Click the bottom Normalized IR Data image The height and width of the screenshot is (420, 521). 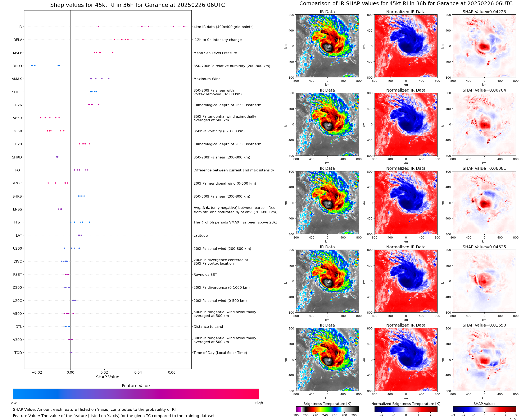[x=406, y=359]
